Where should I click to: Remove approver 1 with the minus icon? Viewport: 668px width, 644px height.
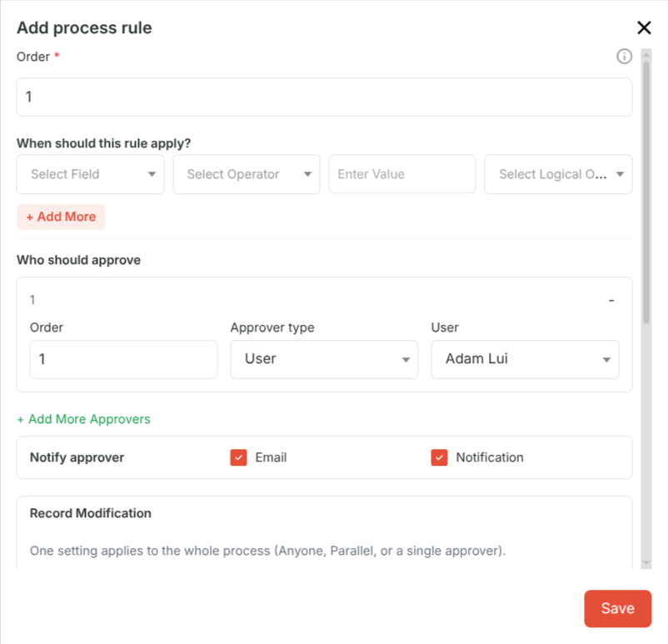tap(611, 301)
